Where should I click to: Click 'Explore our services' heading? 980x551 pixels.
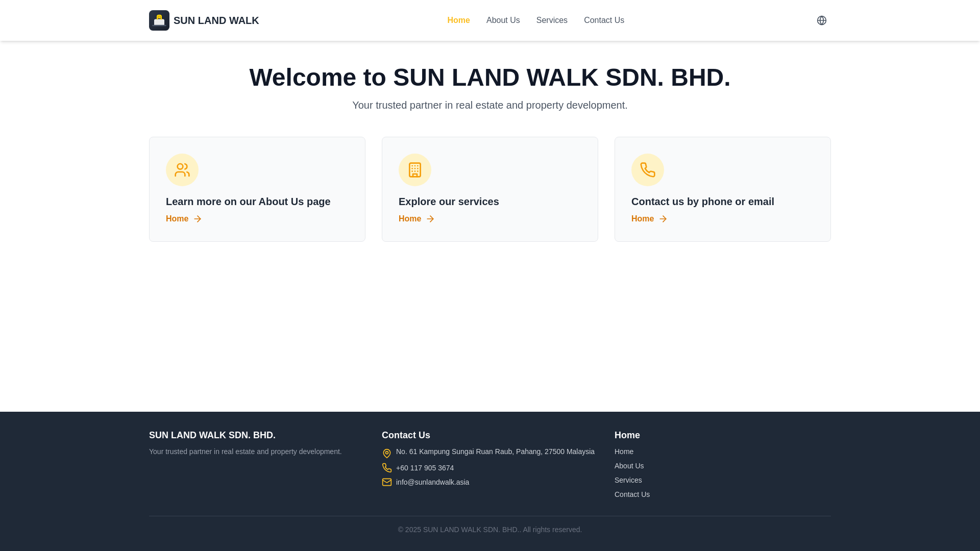[x=449, y=202]
